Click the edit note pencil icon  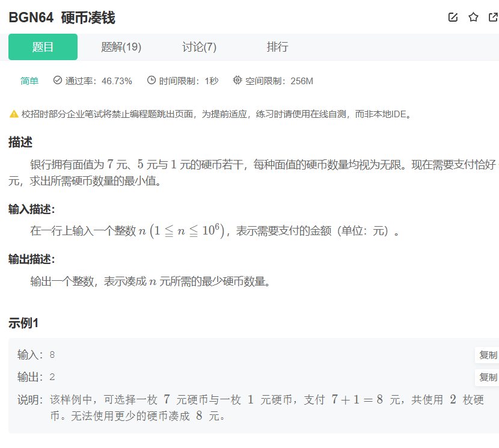[x=453, y=17]
